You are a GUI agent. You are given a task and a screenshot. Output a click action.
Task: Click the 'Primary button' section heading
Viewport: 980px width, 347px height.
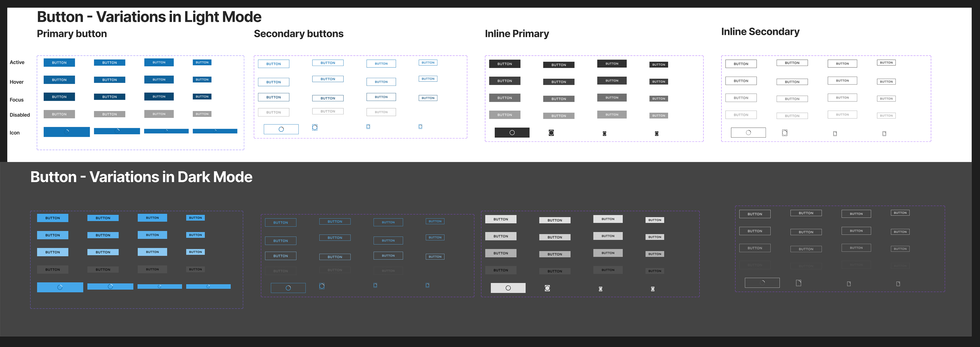(x=72, y=34)
